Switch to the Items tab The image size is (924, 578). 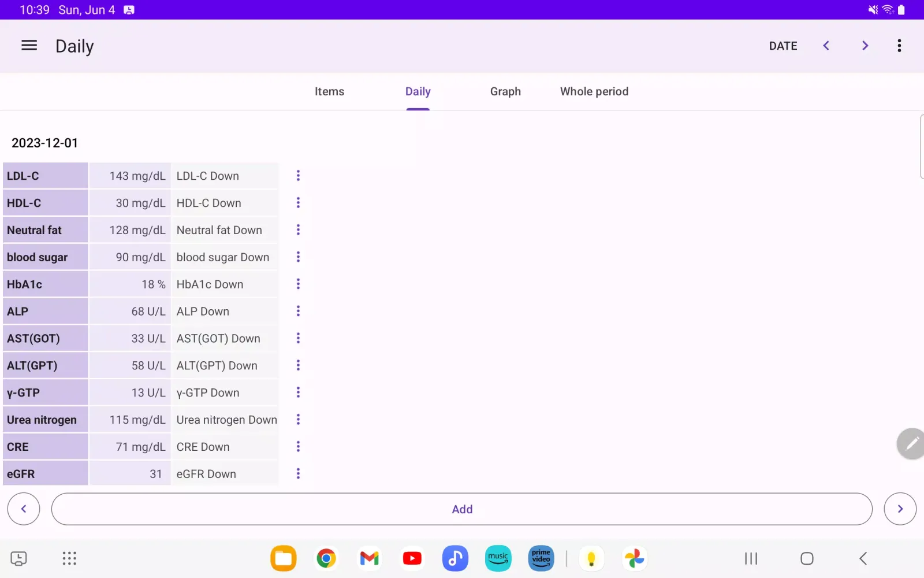point(329,91)
